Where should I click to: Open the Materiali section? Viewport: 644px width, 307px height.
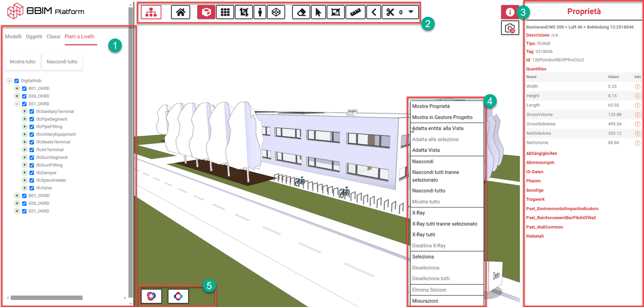(535, 236)
